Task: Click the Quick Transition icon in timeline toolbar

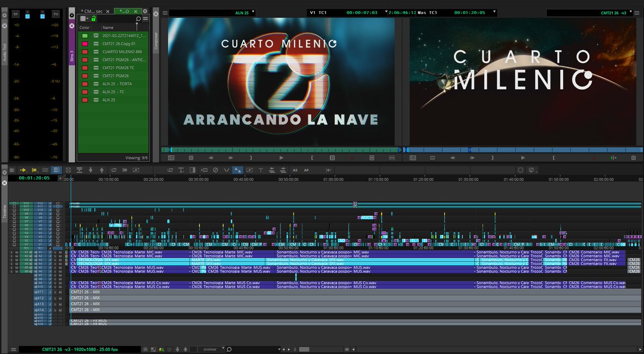Action: 192,170
